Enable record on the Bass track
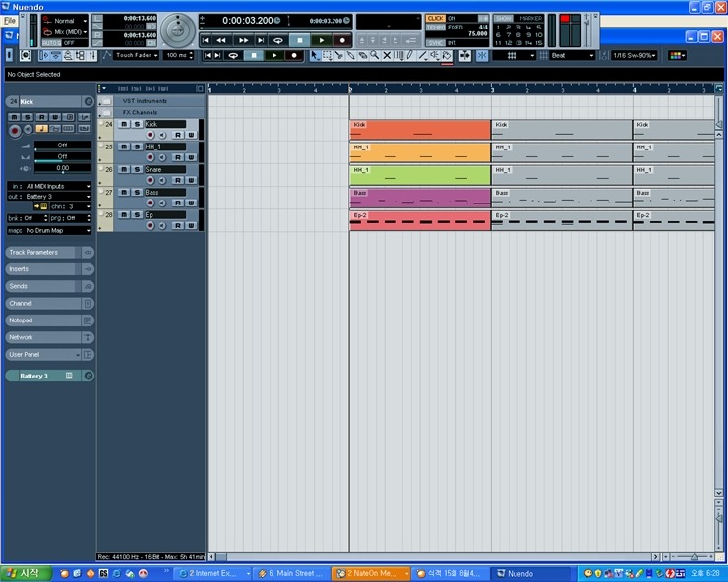Image resolution: width=728 pixels, height=582 pixels. click(x=151, y=203)
